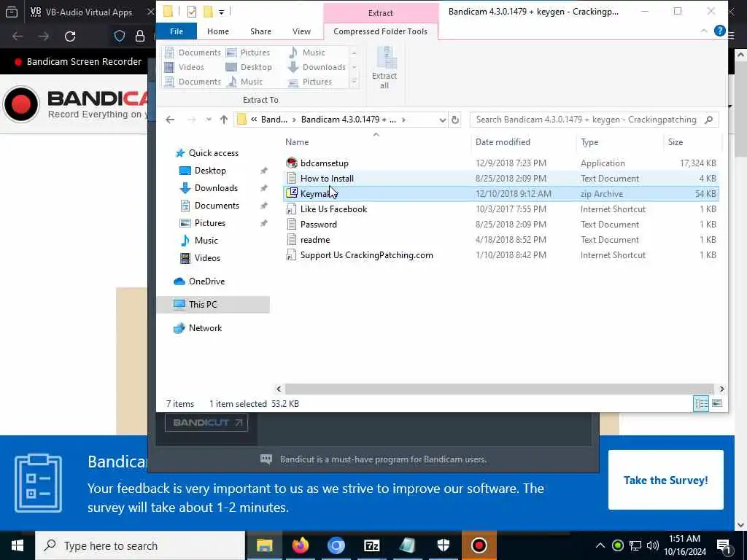Switch to the View ribbon tab
747x560 pixels.
[301, 31]
